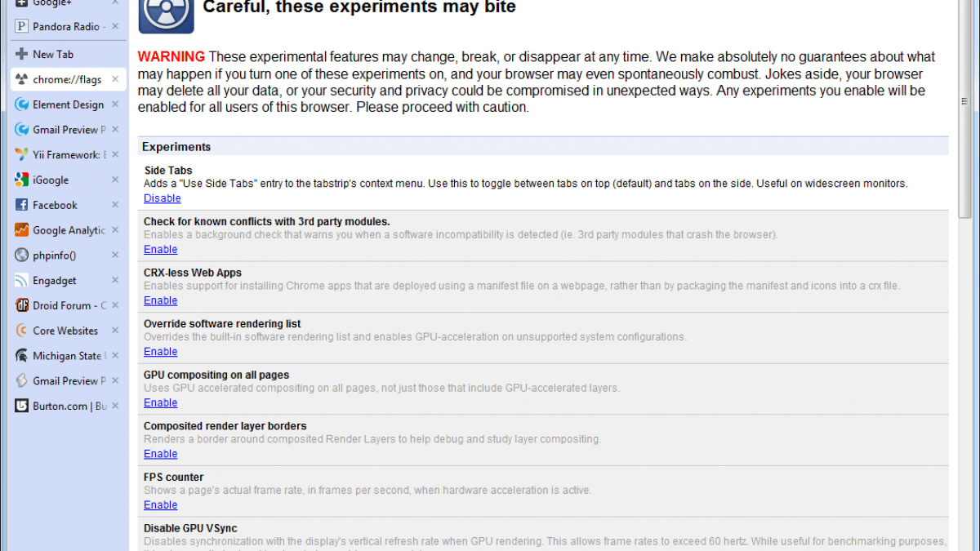
Task: Enable CRX-less Web Apps experiment
Action: 161,300
